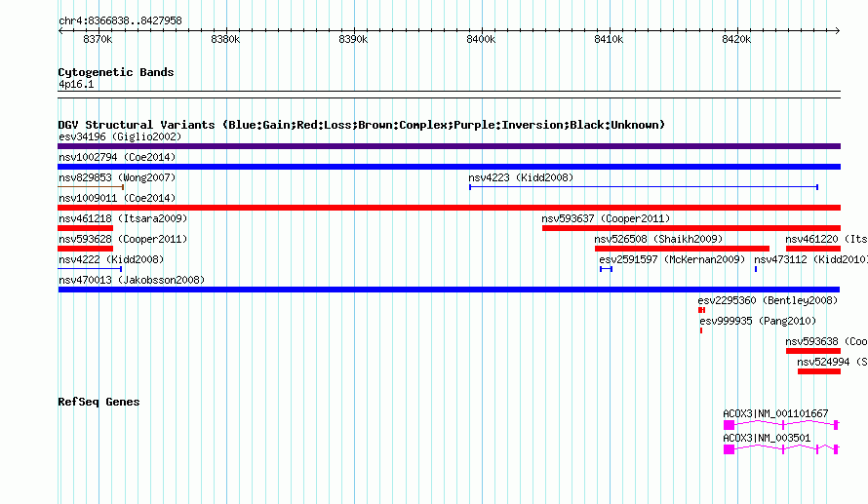Click the ACOX3|NM_001101667 gene glyph
Viewport: 868px width, 504px height.
[781, 425]
